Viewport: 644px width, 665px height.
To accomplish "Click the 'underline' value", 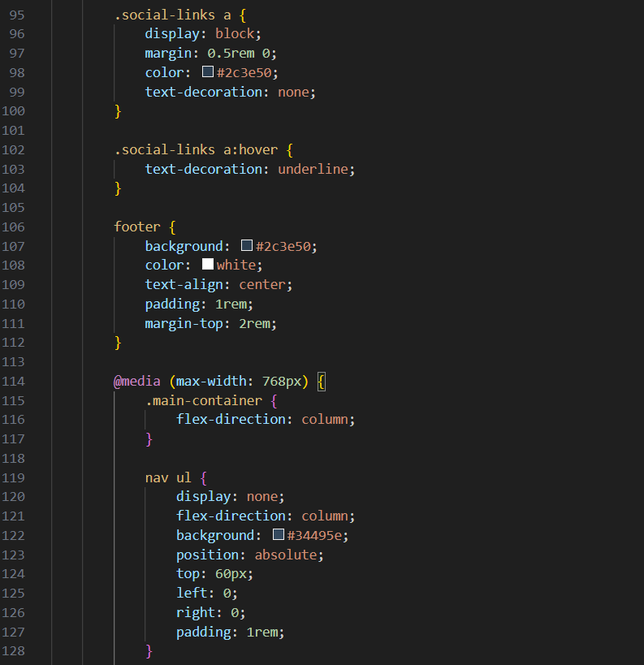I will coord(313,169).
